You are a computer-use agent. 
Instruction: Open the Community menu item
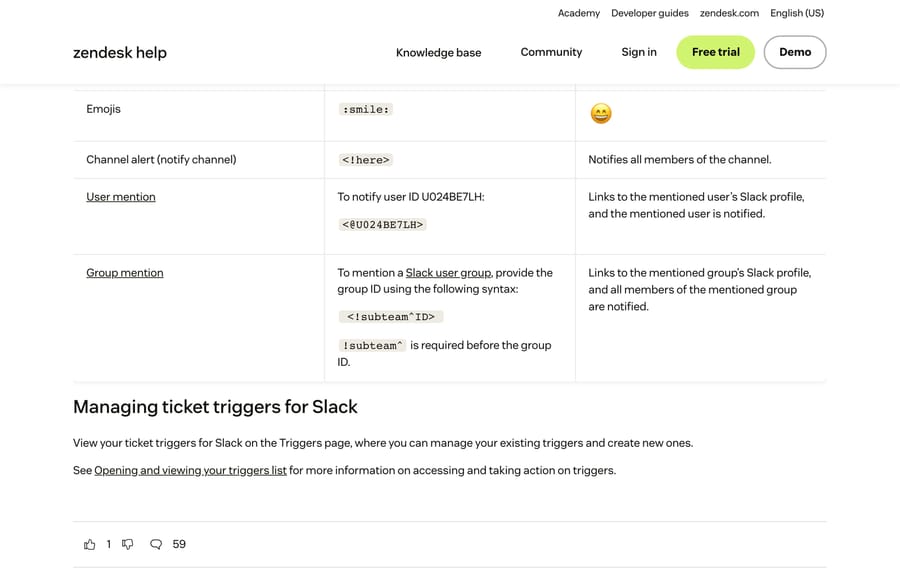pos(551,52)
